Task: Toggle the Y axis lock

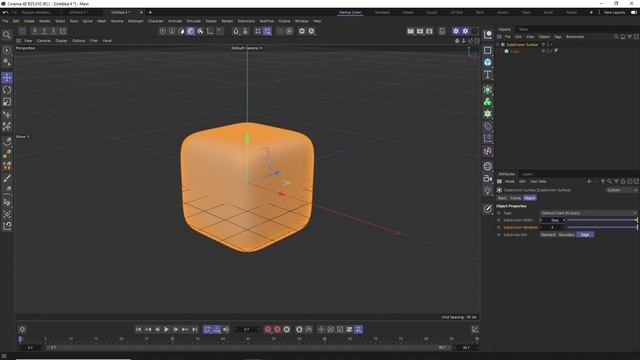Action: pyautogui.click(x=44, y=31)
